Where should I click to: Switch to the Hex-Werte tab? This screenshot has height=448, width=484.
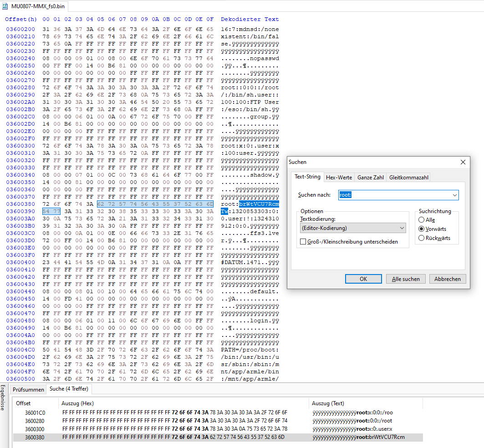click(x=339, y=177)
